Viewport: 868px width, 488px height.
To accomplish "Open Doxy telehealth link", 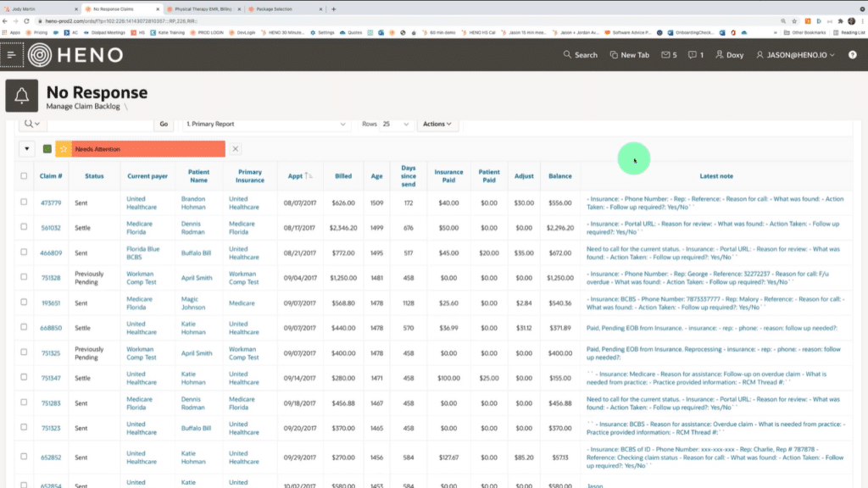I will coord(729,55).
